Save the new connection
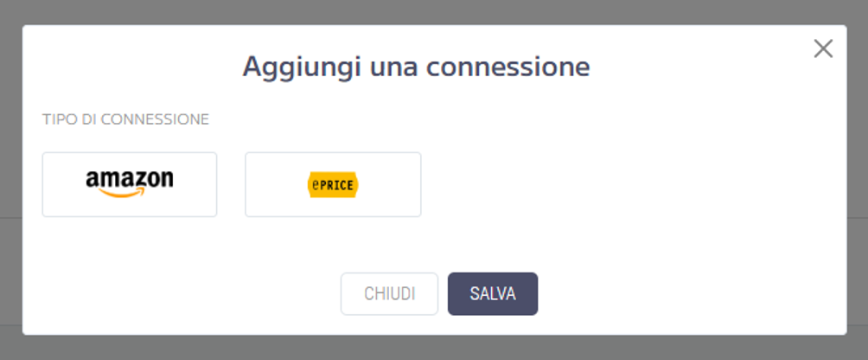 tap(493, 293)
